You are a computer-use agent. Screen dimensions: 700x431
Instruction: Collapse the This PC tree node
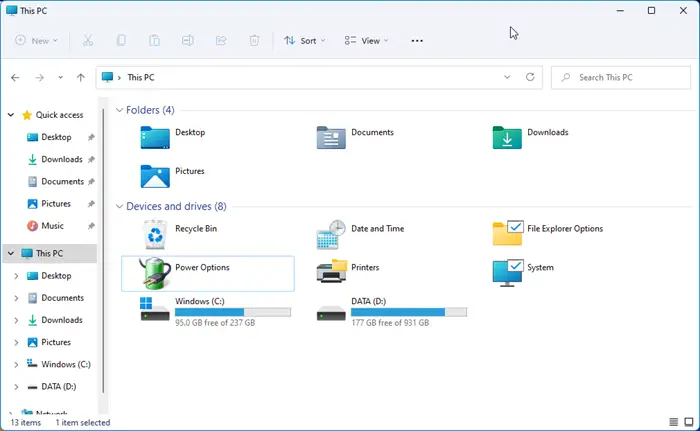[x=11, y=254]
